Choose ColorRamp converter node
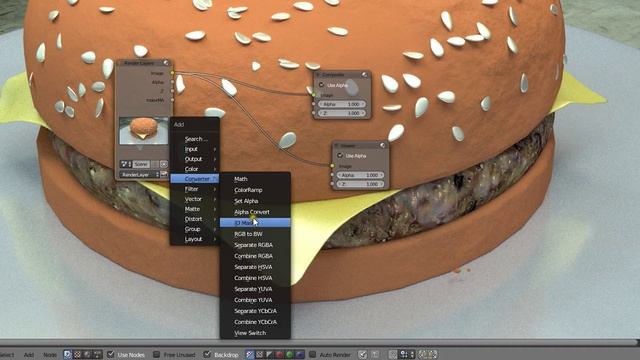 (255, 190)
